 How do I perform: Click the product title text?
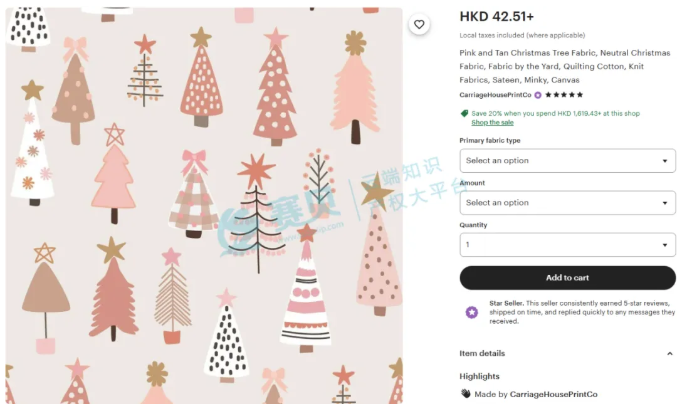click(x=565, y=66)
